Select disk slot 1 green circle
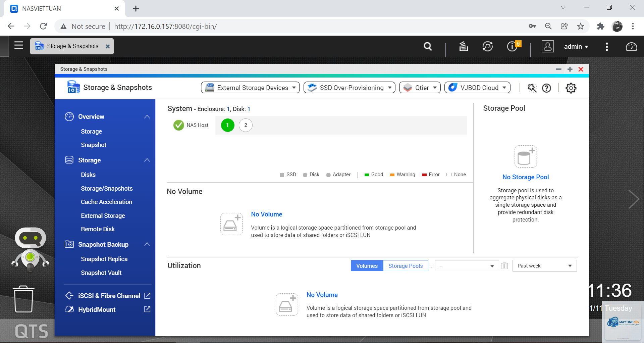The width and height of the screenshot is (644, 343). 227,125
